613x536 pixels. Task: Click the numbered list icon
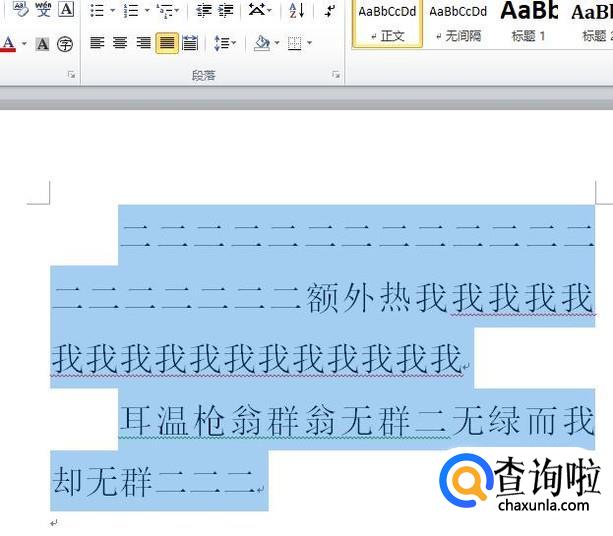pyautogui.click(x=130, y=10)
